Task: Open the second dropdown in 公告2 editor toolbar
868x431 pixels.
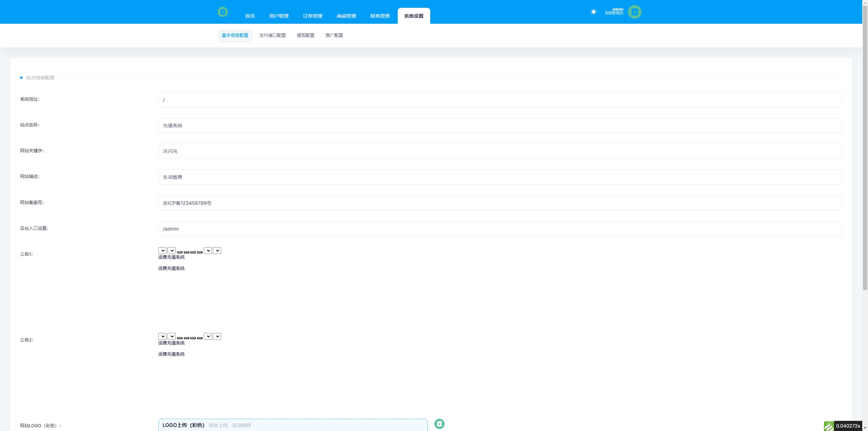Action: click(172, 336)
